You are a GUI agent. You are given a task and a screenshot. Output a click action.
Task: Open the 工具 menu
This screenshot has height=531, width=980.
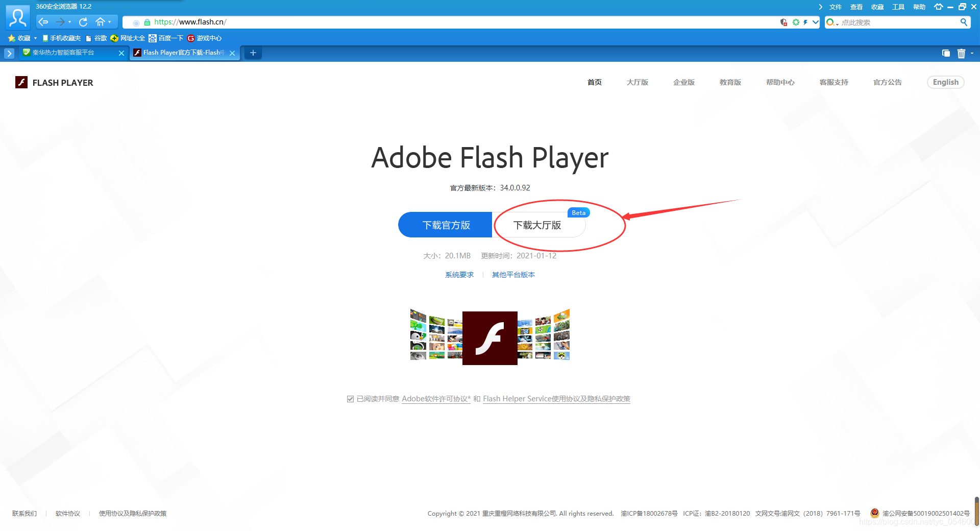tap(898, 7)
